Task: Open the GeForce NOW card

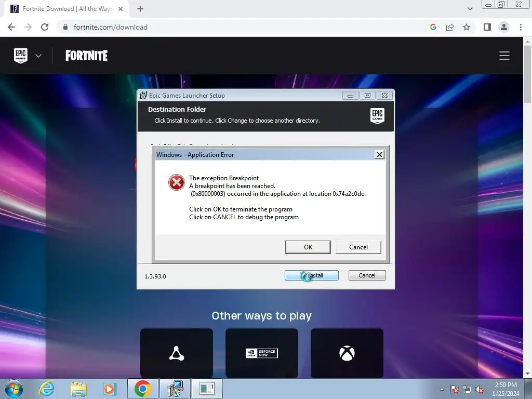Action: (262, 353)
